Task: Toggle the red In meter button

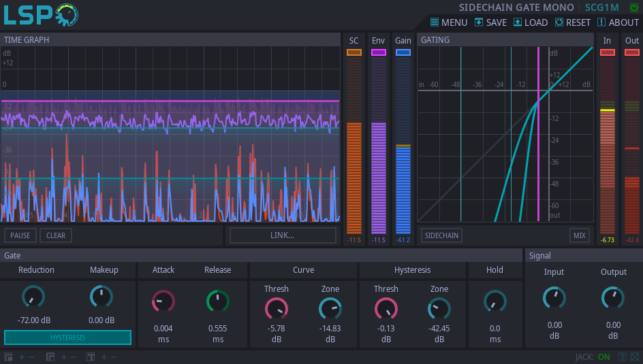Action: coord(608,52)
